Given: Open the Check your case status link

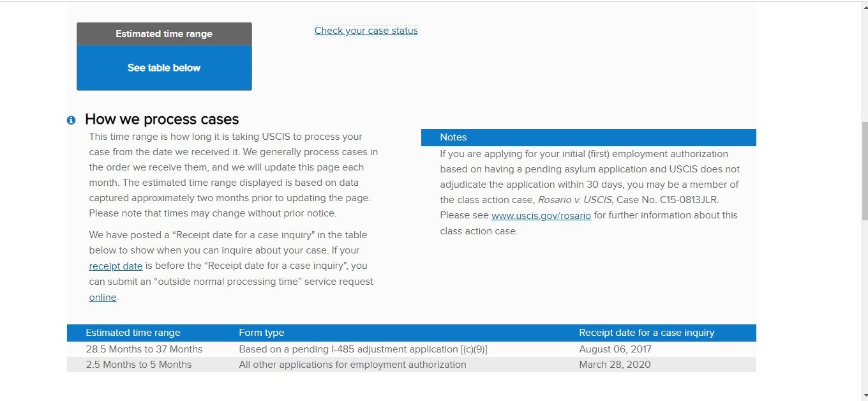Looking at the screenshot, I should [366, 31].
